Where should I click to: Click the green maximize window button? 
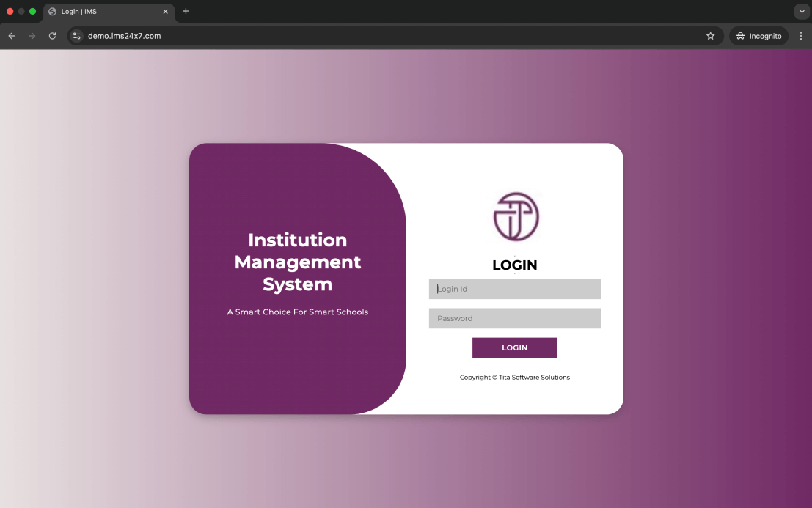click(33, 12)
